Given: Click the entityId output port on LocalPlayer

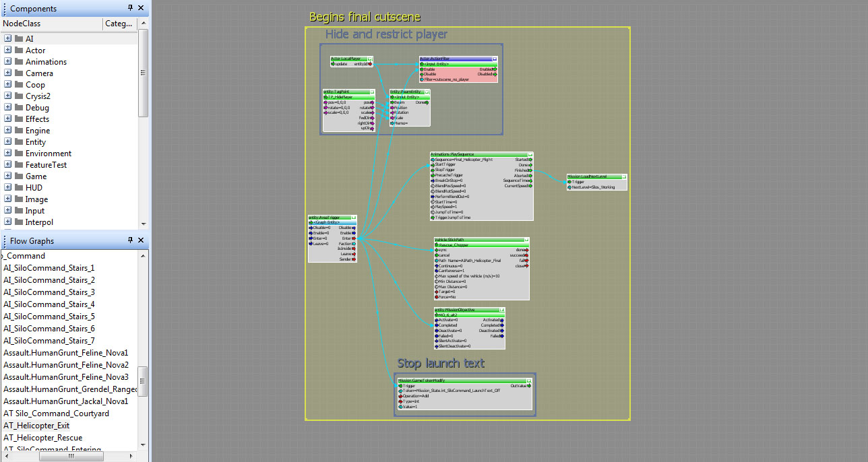Looking at the screenshot, I should point(370,64).
